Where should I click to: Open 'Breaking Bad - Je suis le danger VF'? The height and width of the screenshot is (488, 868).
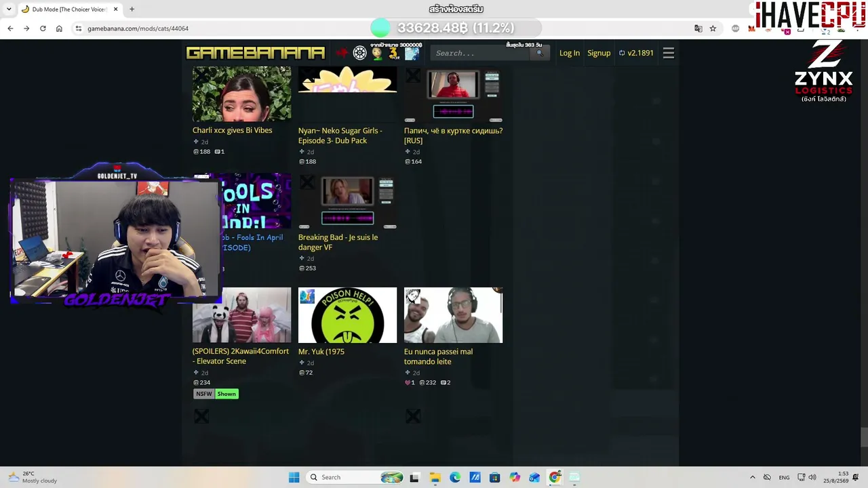(x=338, y=242)
